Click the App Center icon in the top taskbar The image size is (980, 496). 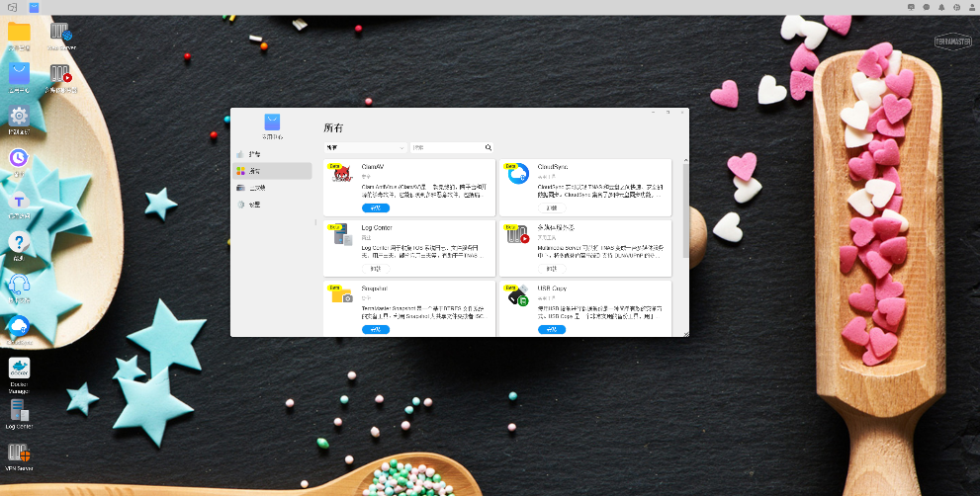click(34, 8)
